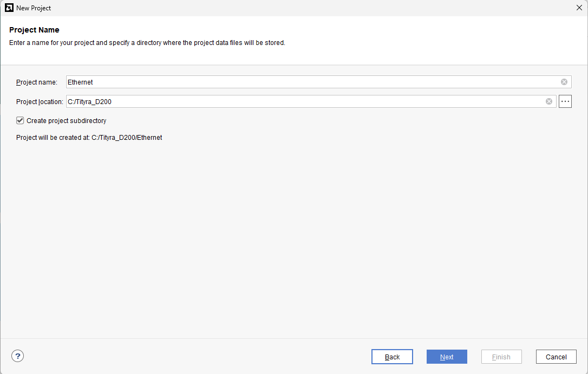Clear the Project location field text
This screenshot has height=374, width=588.
click(549, 101)
